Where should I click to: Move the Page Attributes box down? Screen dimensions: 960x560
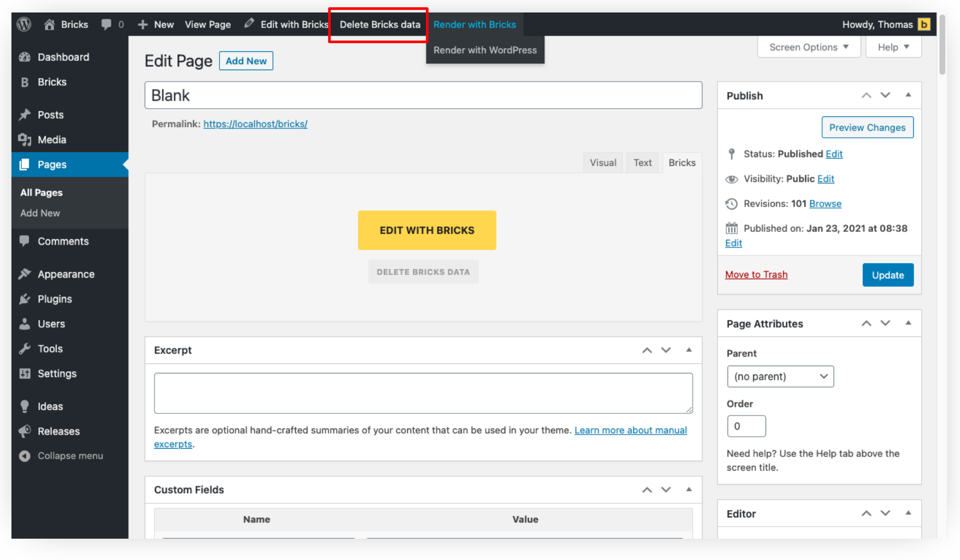pos(885,323)
